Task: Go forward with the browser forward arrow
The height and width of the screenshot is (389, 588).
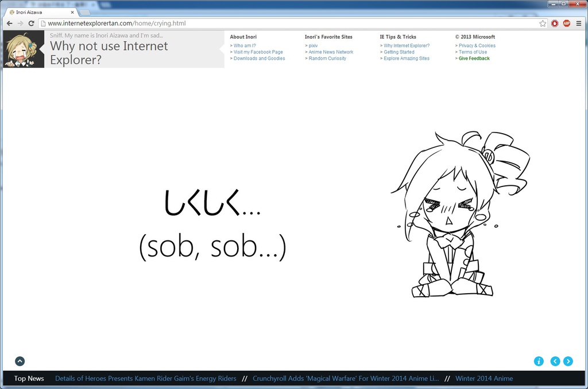Action: point(20,23)
